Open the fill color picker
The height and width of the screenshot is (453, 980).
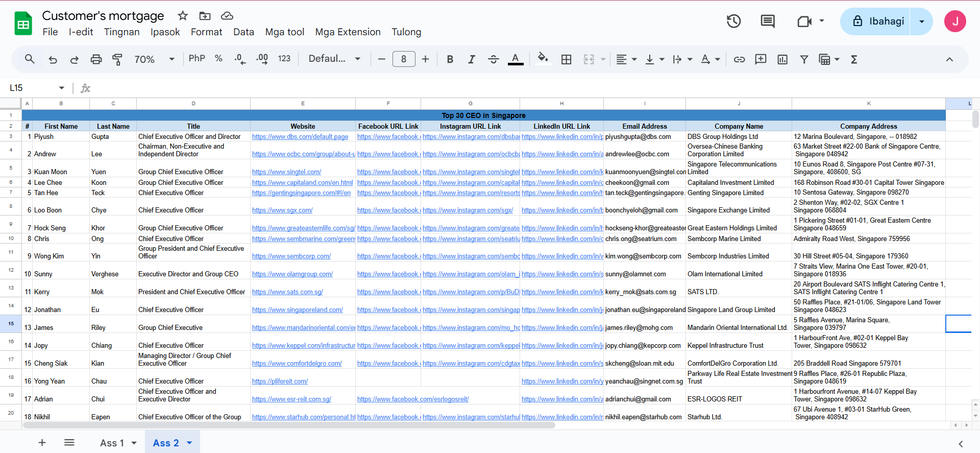click(543, 59)
